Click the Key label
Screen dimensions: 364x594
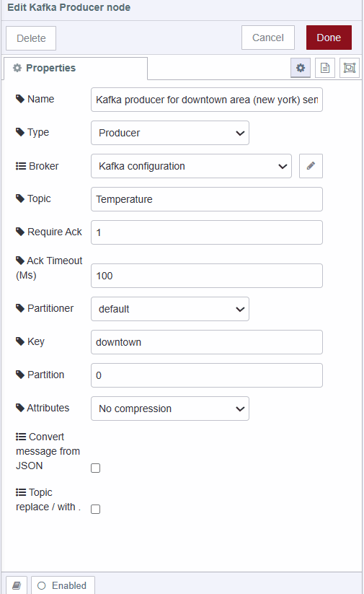coord(30,341)
